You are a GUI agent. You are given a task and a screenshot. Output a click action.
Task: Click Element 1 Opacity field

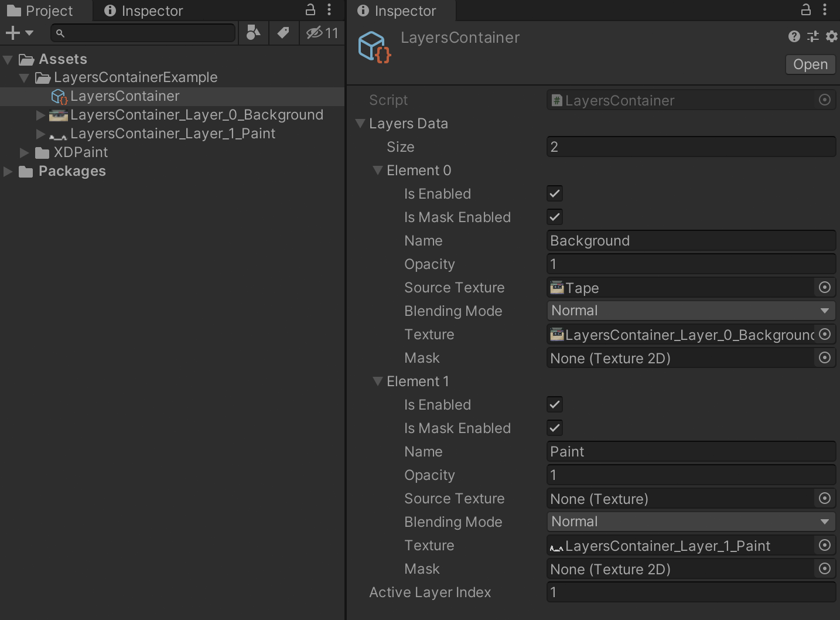coord(691,475)
